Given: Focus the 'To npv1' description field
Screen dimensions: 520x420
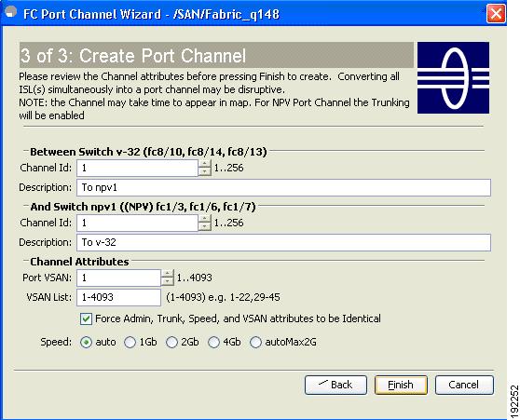Looking at the screenshot, I should coord(283,187).
